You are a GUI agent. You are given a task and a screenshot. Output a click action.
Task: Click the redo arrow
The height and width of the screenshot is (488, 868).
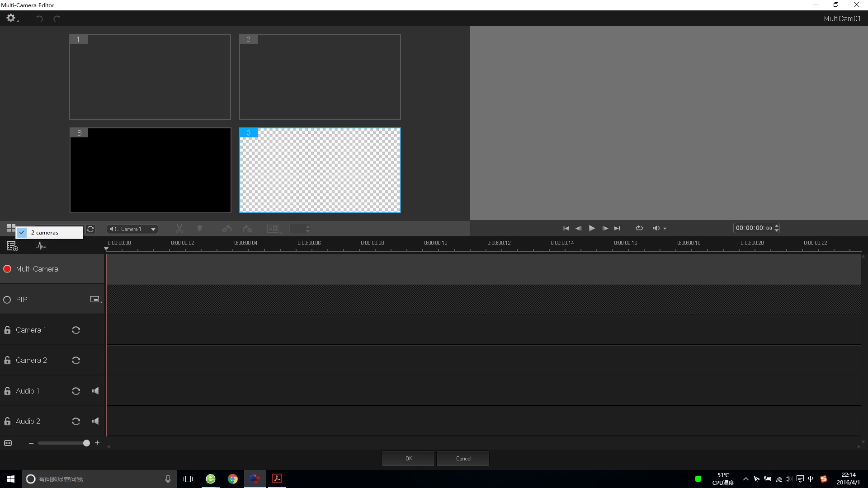[57, 19]
